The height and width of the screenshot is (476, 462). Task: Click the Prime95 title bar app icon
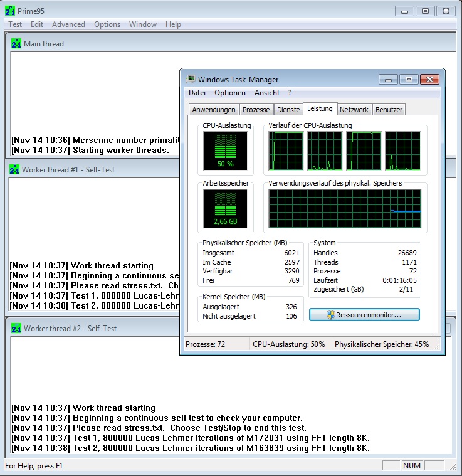click(x=9, y=11)
